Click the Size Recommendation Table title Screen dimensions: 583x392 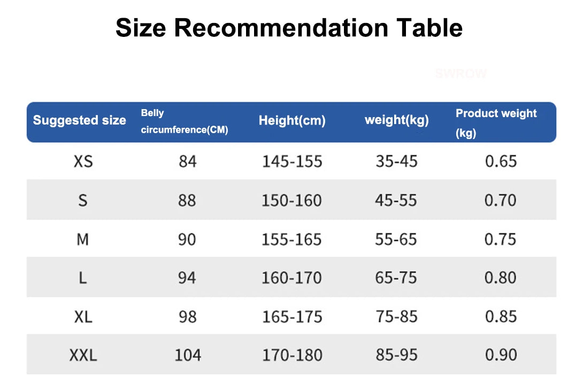click(x=289, y=28)
